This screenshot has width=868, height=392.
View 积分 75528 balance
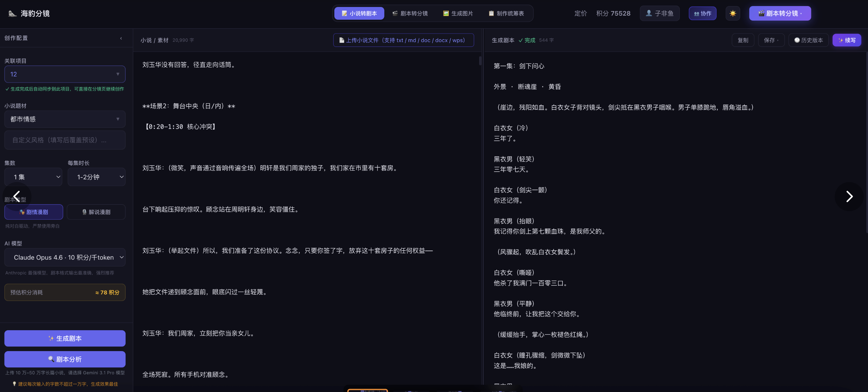coord(613,14)
